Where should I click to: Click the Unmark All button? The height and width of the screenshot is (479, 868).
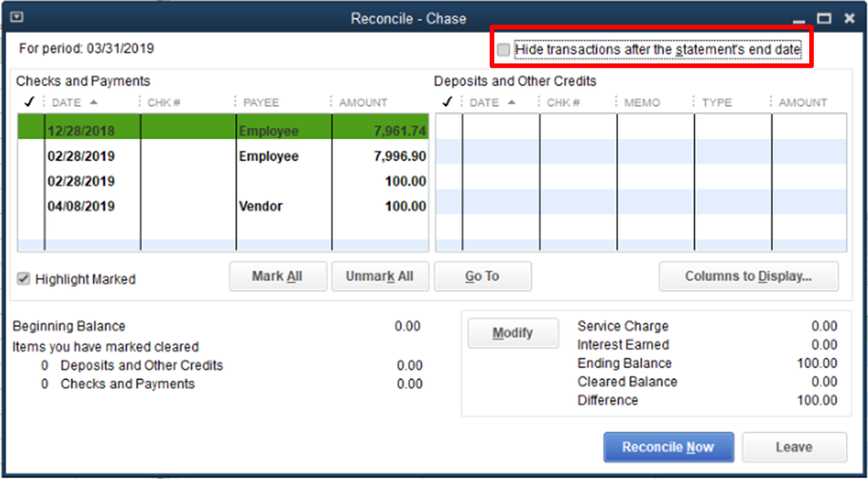[x=381, y=276]
